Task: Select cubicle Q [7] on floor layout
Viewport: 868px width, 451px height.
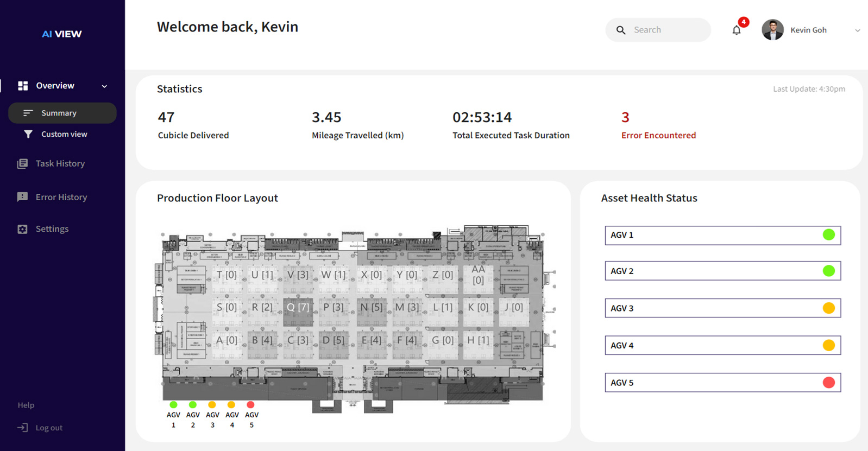Action: coord(298,308)
